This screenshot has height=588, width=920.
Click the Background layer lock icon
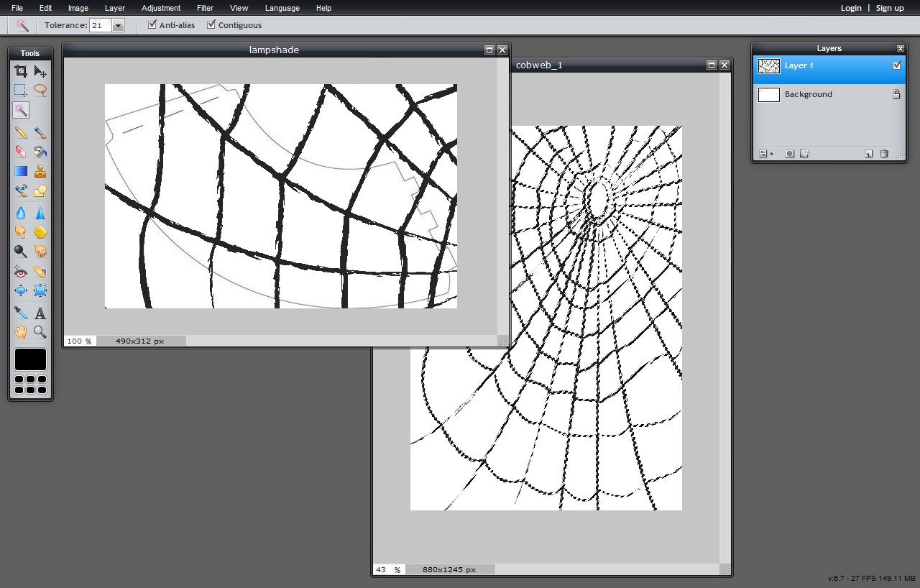coord(896,94)
